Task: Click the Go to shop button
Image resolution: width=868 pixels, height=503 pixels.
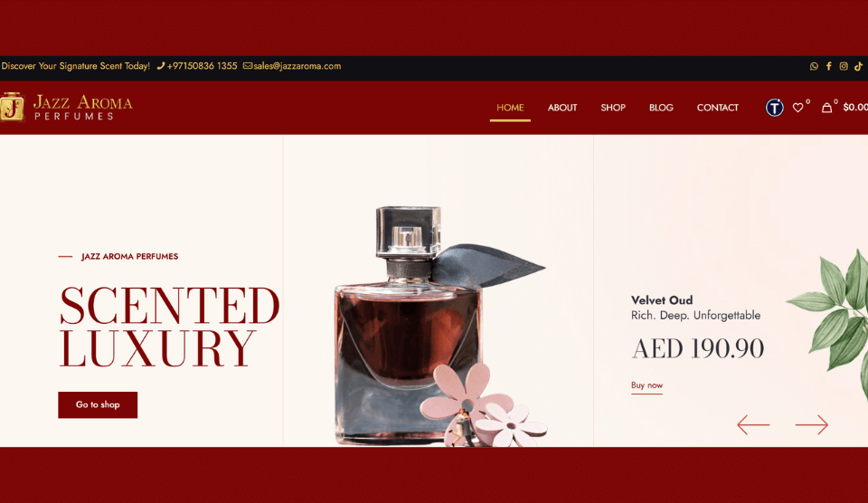Action: [x=98, y=405]
